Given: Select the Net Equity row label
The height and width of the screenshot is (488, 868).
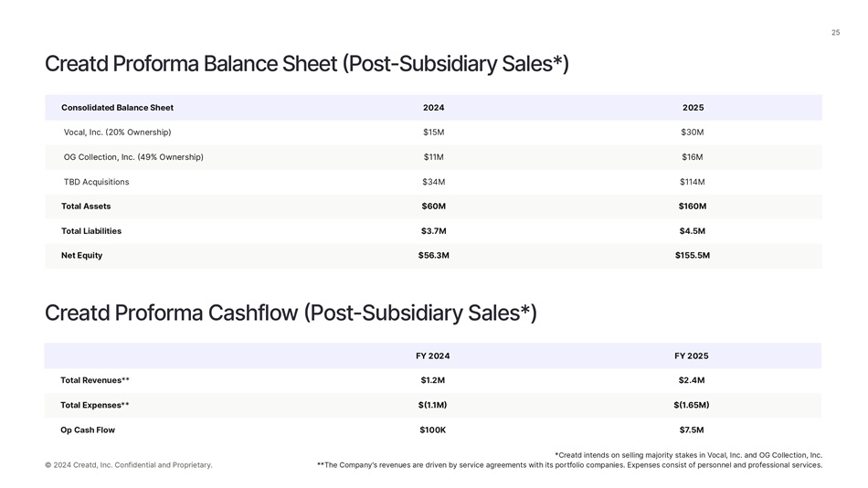Looking at the screenshot, I should coord(81,256).
